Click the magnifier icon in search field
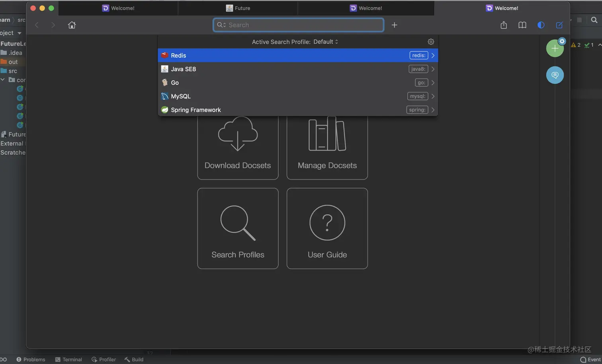 coord(221,25)
